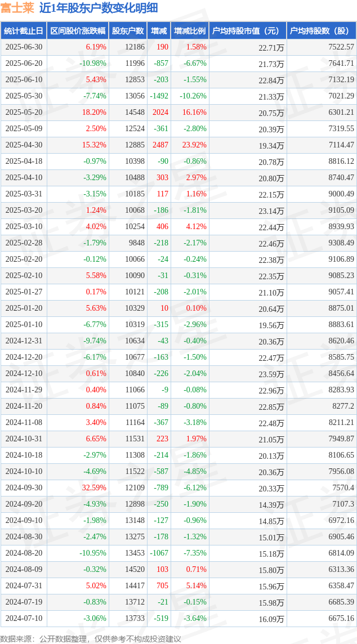This screenshot has width=357, height=644.
Task: Select the 2025-04-30 date row
Action: coord(179,145)
